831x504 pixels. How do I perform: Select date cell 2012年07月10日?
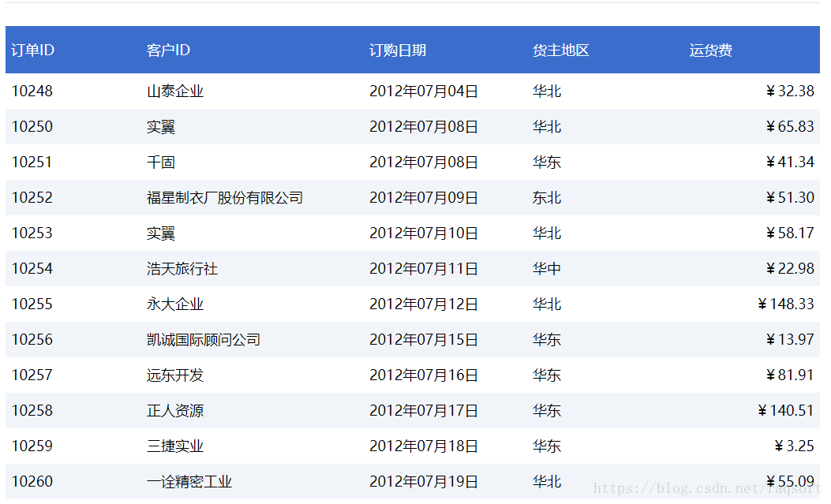[424, 233]
